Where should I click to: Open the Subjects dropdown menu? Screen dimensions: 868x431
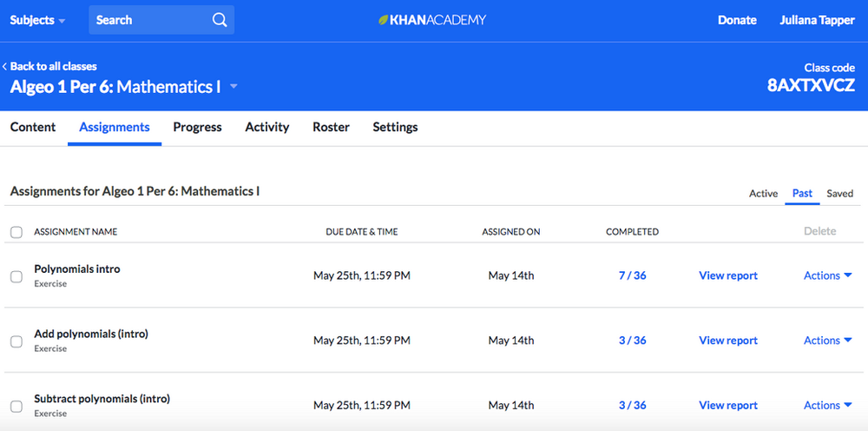tap(37, 20)
